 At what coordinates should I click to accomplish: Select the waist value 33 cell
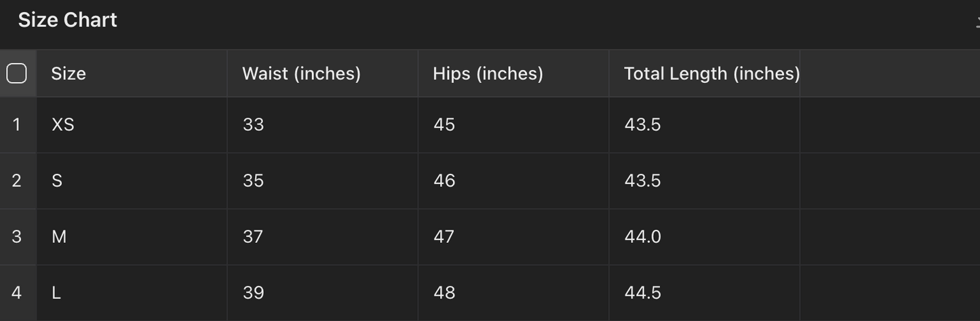point(253,125)
